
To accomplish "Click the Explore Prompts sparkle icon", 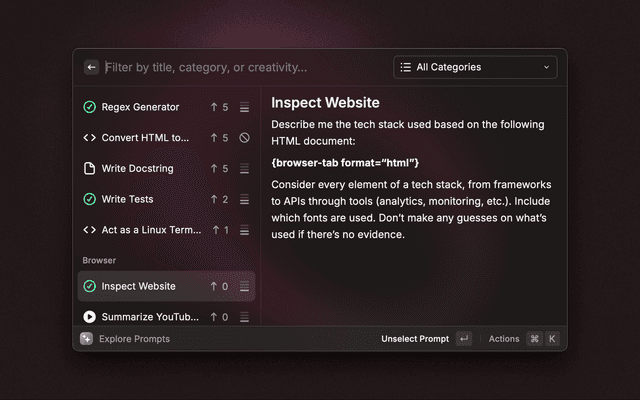I will pyautogui.click(x=87, y=339).
